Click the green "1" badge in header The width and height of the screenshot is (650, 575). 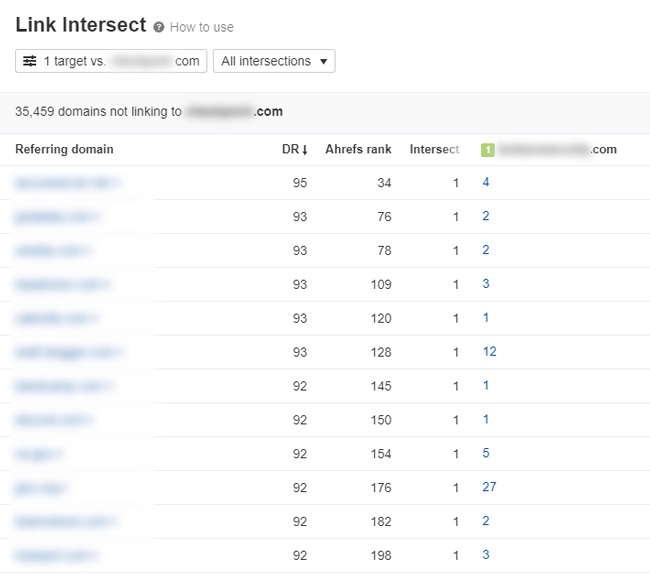(488, 150)
